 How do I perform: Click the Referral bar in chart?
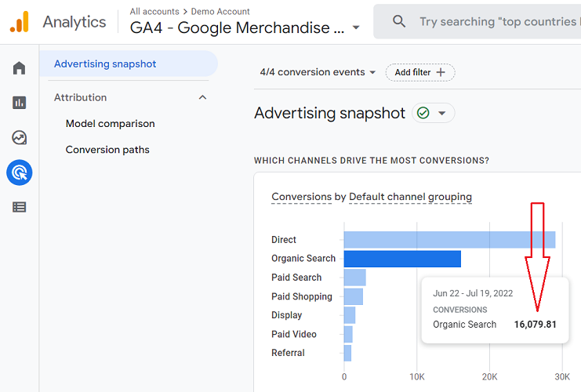click(x=347, y=353)
